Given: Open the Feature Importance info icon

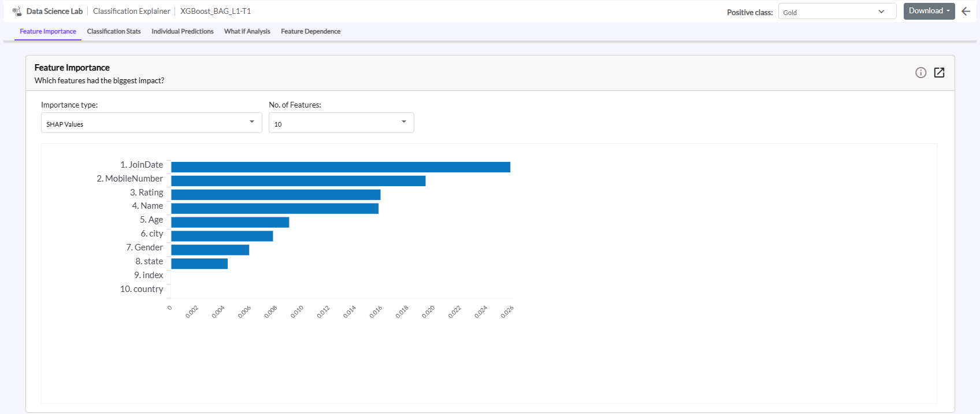Looking at the screenshot, I should pyautogui.click(x=920, y=72).
